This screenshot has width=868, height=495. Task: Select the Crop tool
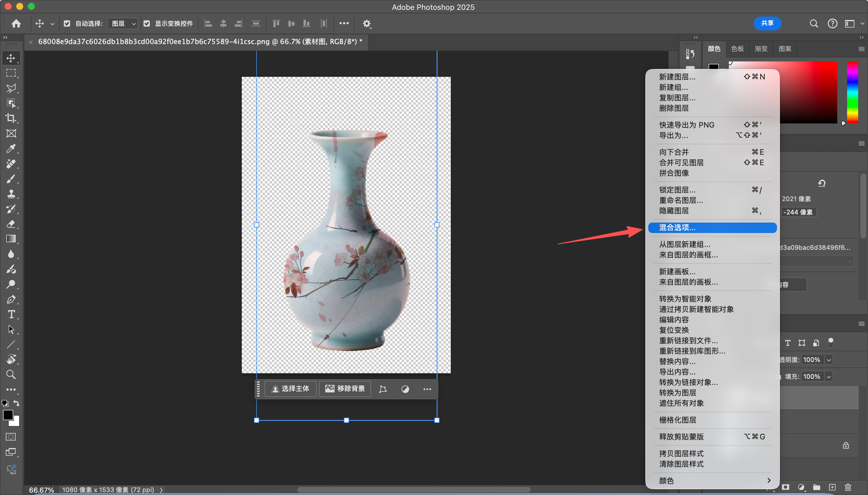click(x=11, y=118)
